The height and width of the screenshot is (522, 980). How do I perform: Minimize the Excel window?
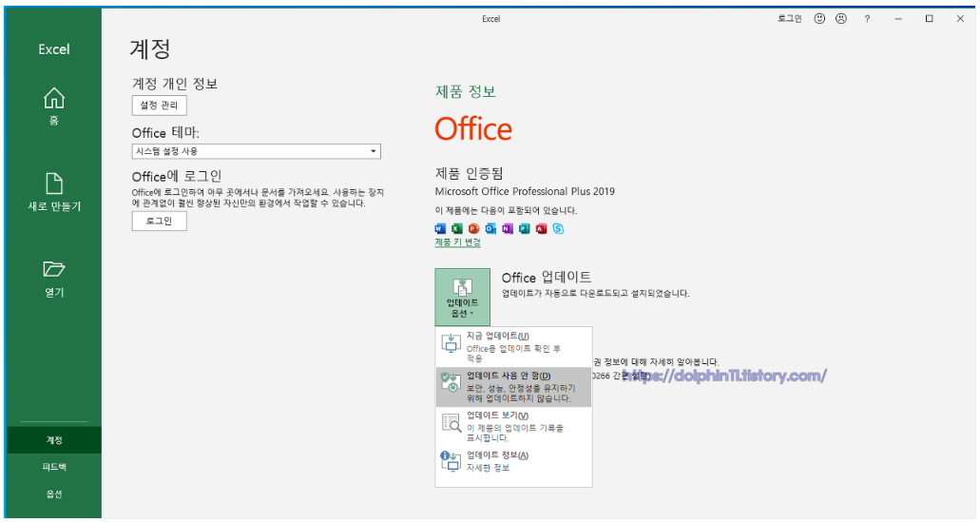click(898, 19)
